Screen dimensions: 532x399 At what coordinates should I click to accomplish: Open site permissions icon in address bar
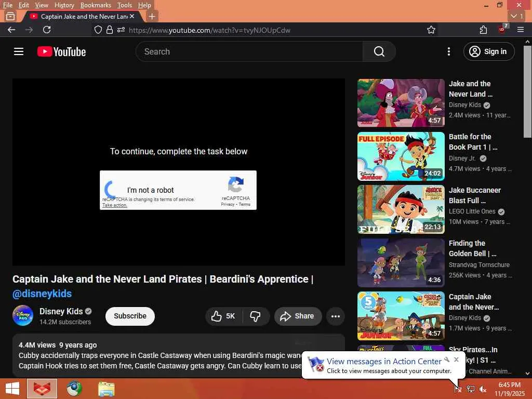click(x=121, y=30)
